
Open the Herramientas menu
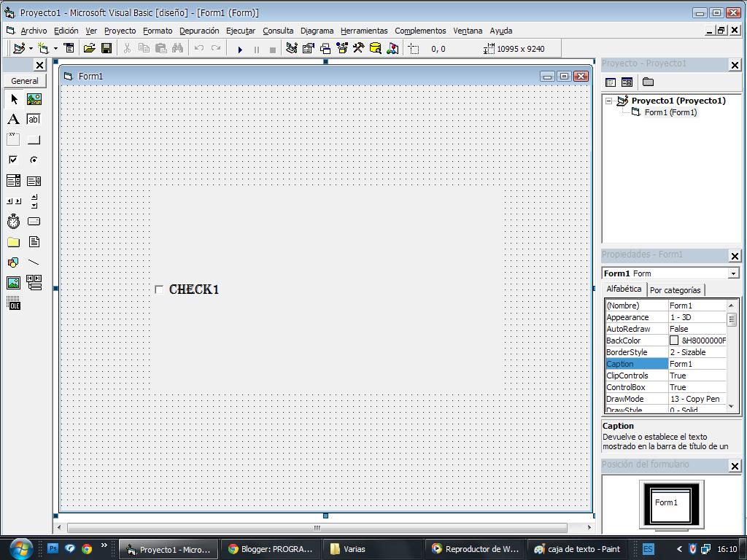(x=364, y=31)
